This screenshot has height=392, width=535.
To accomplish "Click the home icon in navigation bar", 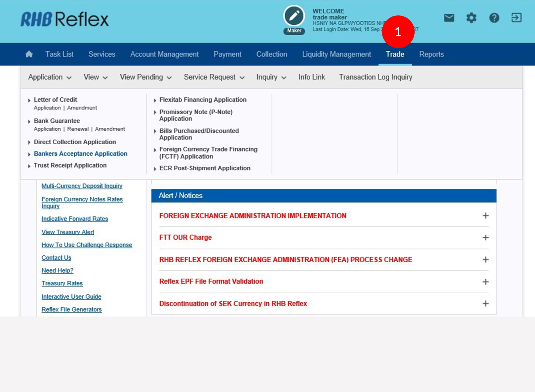I will coord(29,54).
